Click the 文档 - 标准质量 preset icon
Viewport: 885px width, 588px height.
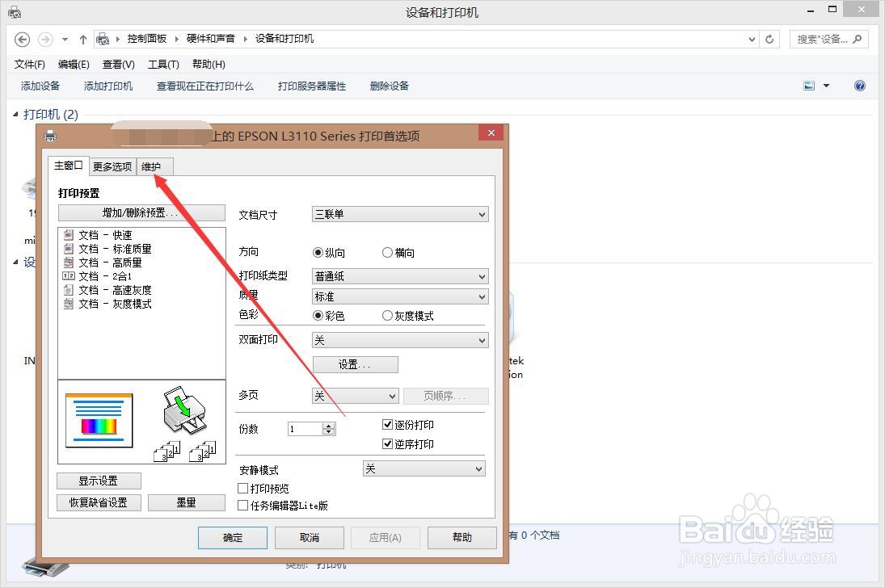point(69,248)
